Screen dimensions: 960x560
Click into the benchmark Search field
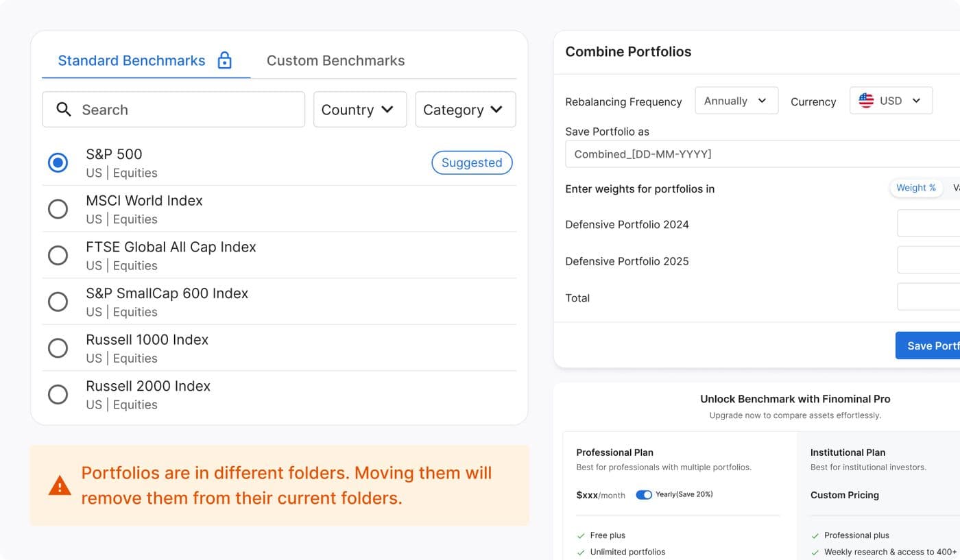[173, 110]
